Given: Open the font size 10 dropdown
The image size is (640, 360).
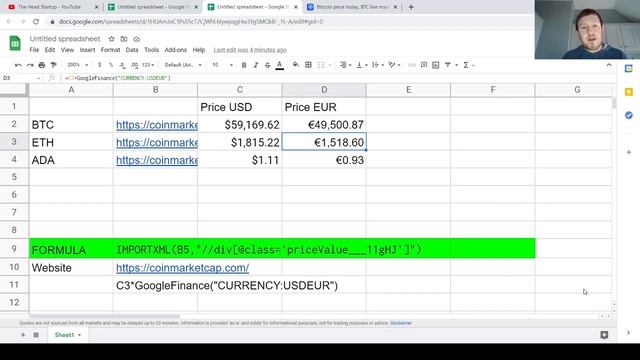Looking at the screenshot, I should pyautogui.click(x=222, y=65).
